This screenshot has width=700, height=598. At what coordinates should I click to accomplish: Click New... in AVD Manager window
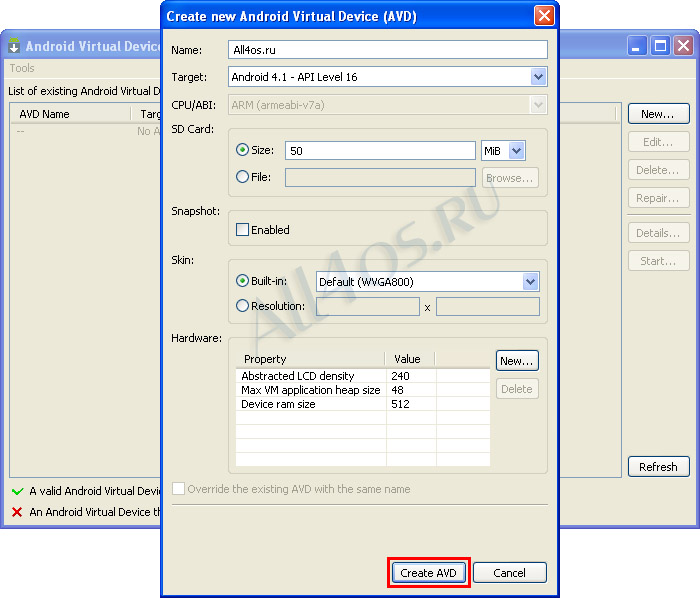coord(658,114)
